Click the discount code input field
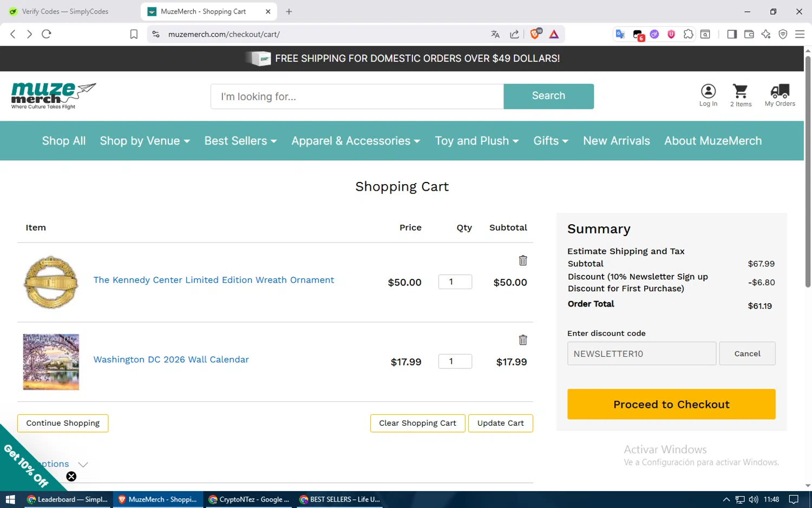This screenshot has height=508, width=812. [x=641, y=354]
